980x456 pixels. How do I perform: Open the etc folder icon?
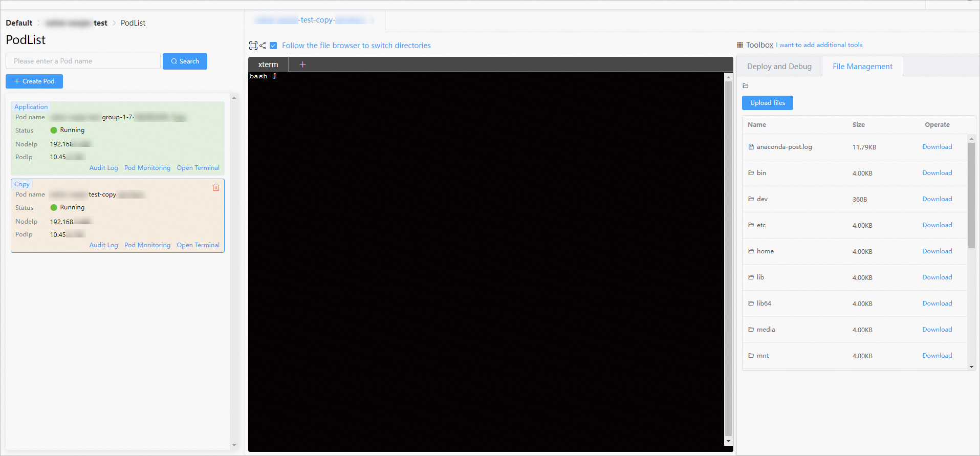click(x=751, y=225)
